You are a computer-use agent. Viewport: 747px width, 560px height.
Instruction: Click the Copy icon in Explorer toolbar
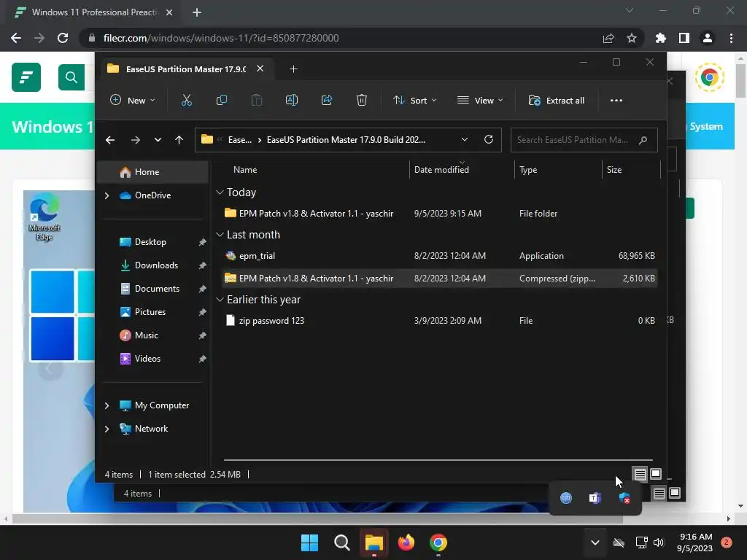(222, 100)
